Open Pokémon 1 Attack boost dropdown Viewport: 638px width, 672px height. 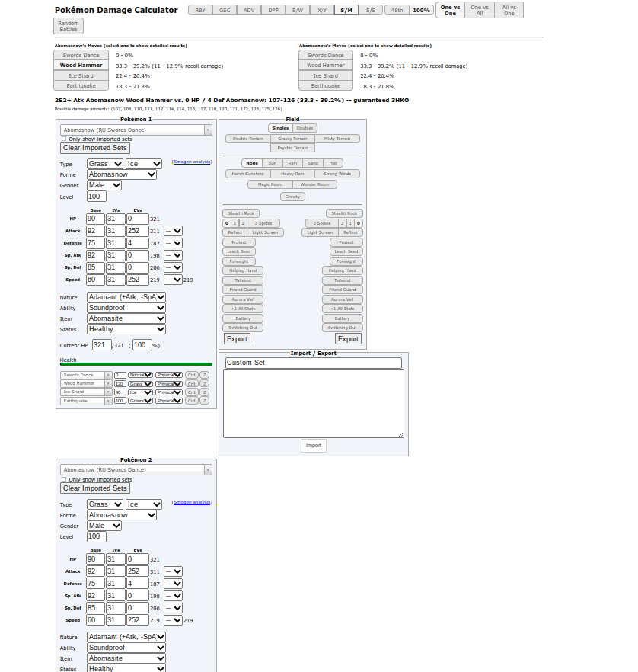pos(174,231)
